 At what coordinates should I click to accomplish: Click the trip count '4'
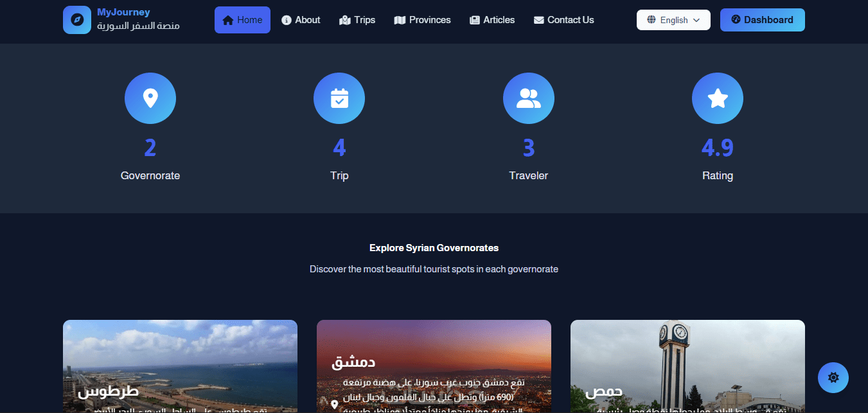339,148
